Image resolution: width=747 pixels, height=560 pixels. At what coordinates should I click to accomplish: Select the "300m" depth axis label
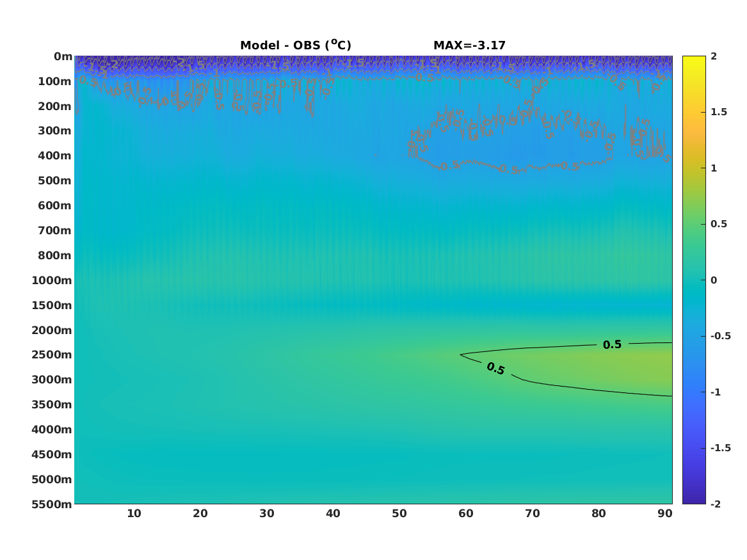pos(55,131)
